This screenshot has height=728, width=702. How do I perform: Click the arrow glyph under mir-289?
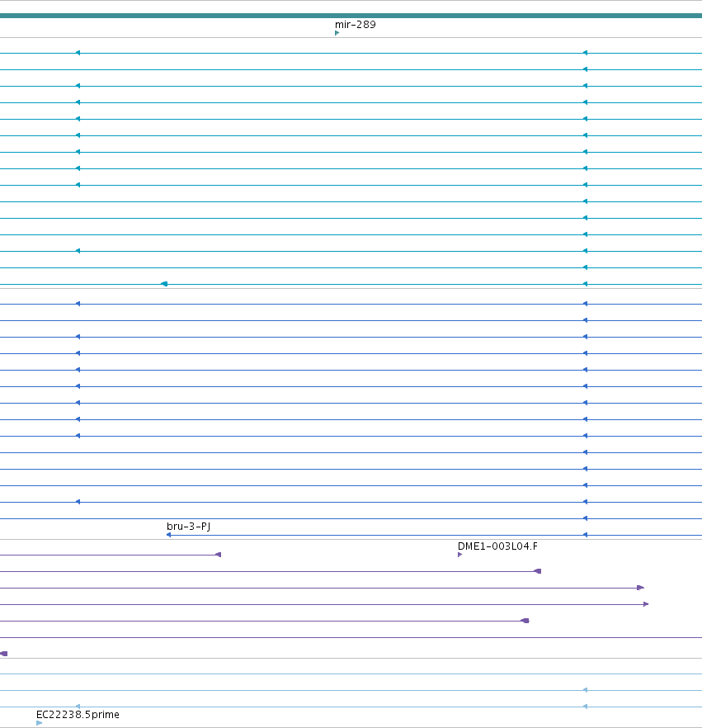tap(337, 33)
